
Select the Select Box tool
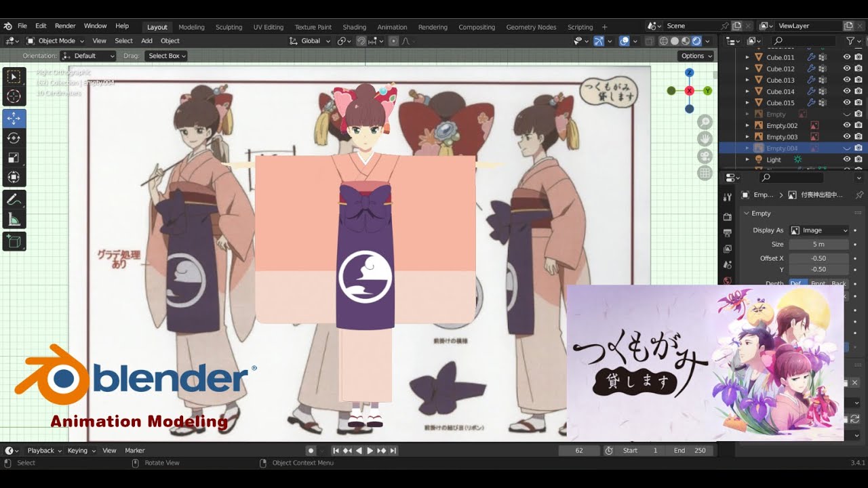pos(14,77)
